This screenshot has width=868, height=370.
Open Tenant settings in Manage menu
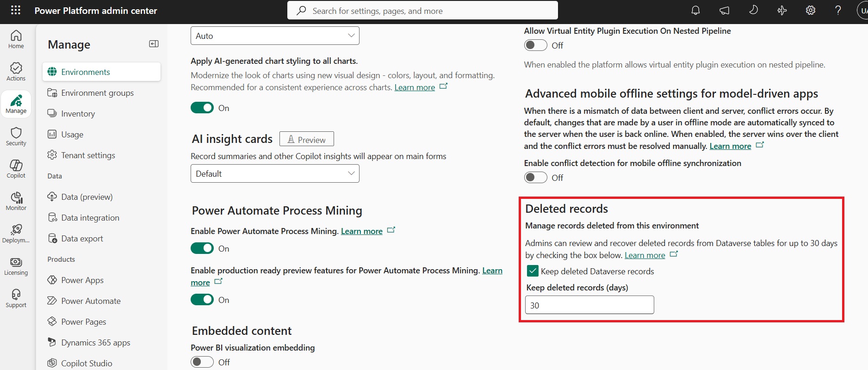tap(88, 155)
